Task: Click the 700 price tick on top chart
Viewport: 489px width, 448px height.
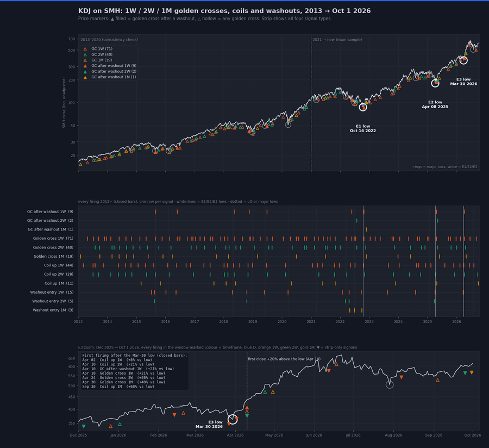Action: (72, 39)
